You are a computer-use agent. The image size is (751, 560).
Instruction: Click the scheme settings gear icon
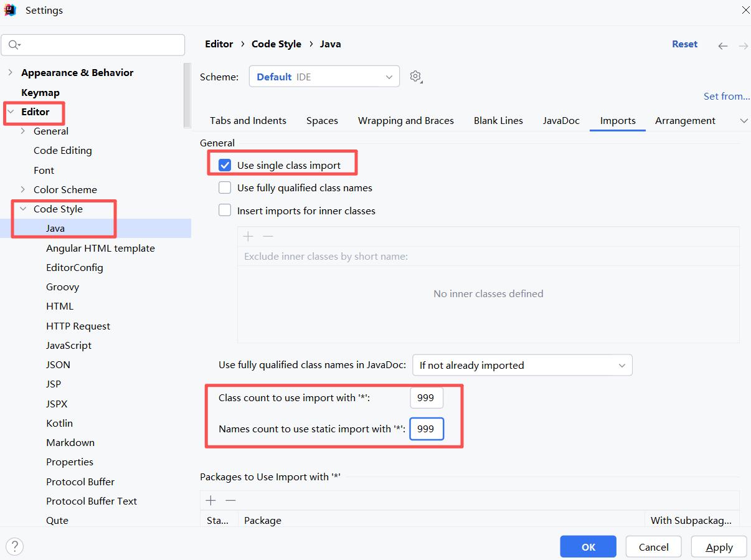tap(416, 77)
